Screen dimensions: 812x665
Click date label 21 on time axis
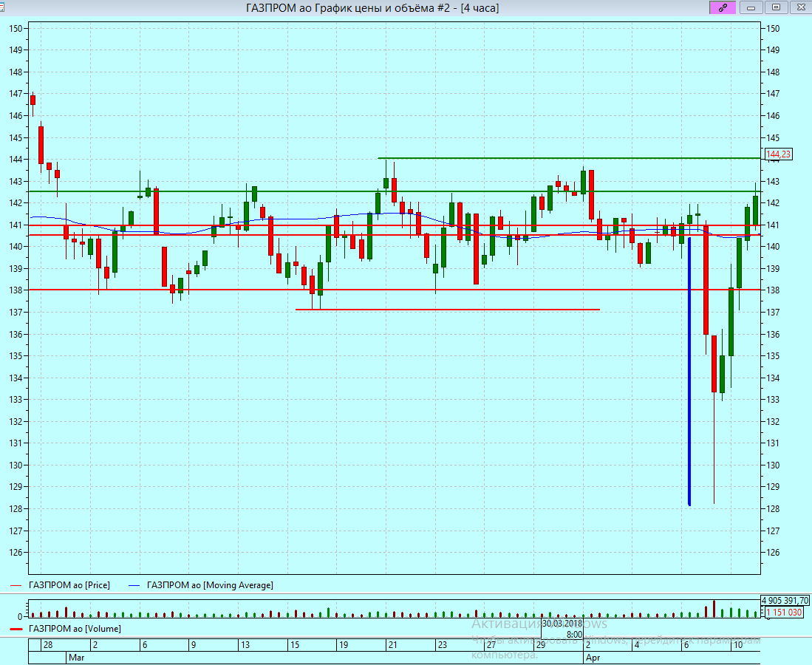[393, 645]
